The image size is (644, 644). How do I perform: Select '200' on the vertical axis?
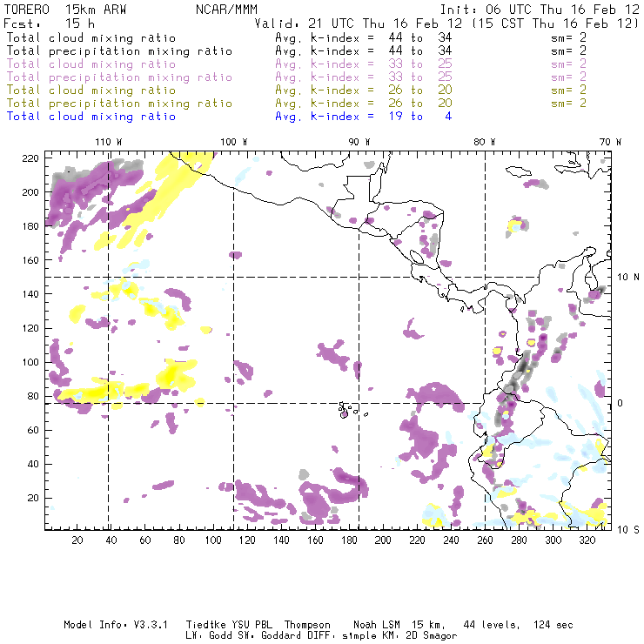coord(30,192)
